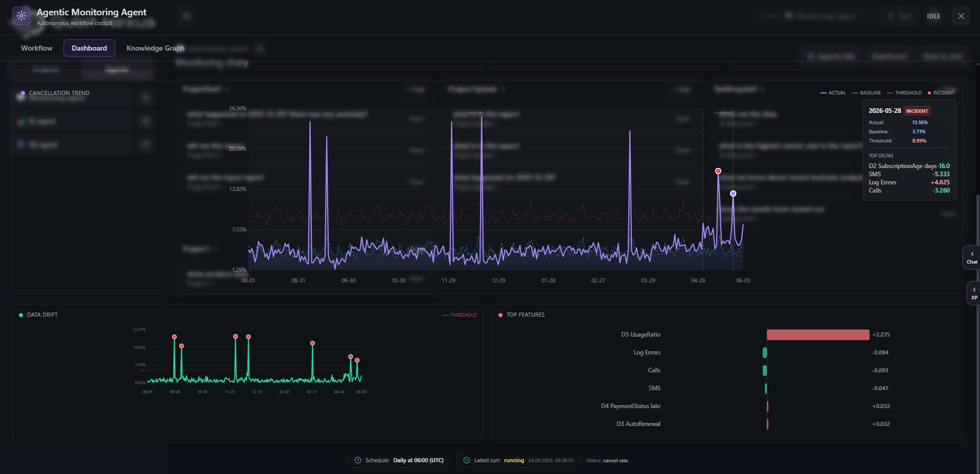Toggle the INCIDENT legend marker
Image resolution: width=980 pixels, height=474 pixels.
941,93
